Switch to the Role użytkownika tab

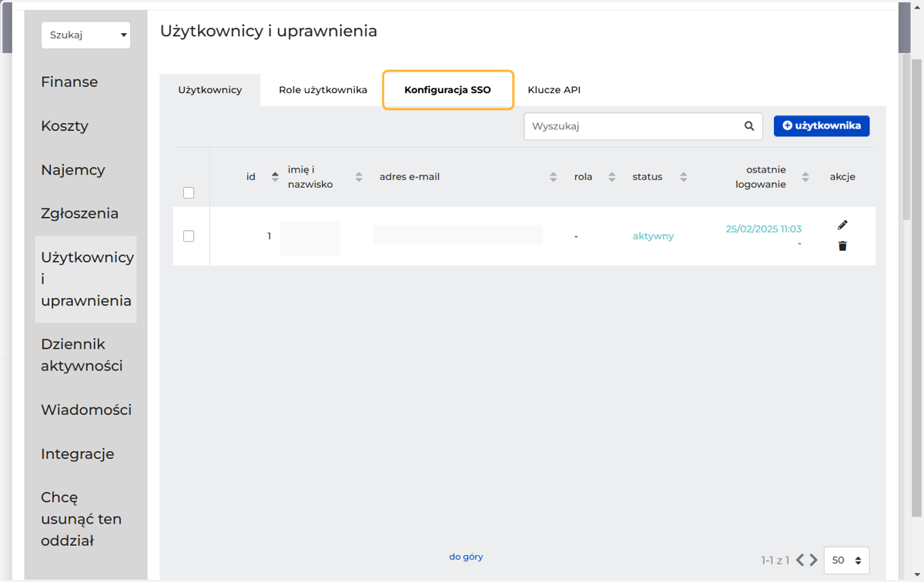point(323,90)
